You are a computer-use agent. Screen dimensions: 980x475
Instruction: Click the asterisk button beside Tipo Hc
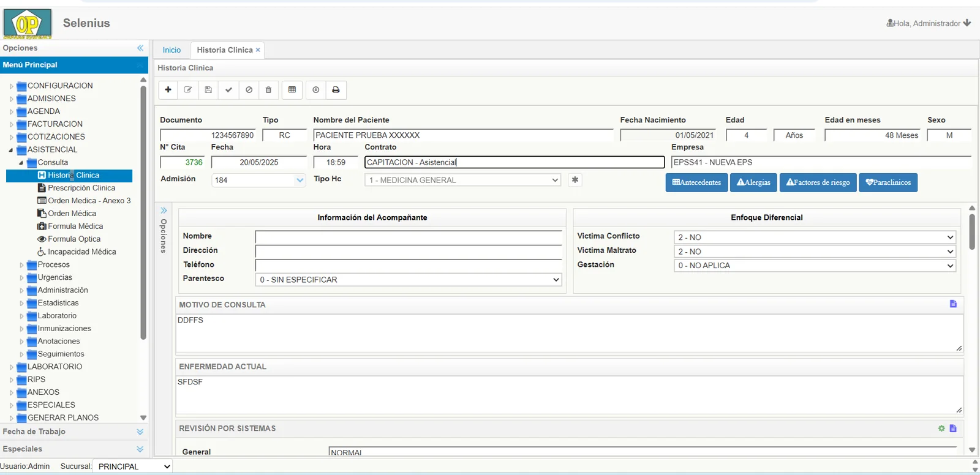pos(575,180)
